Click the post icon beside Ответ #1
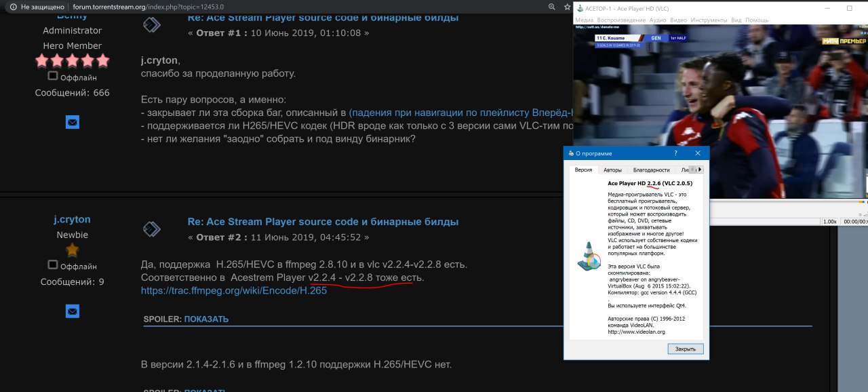The width and height of the screenshot is (868, 392). tap(151, 24)
